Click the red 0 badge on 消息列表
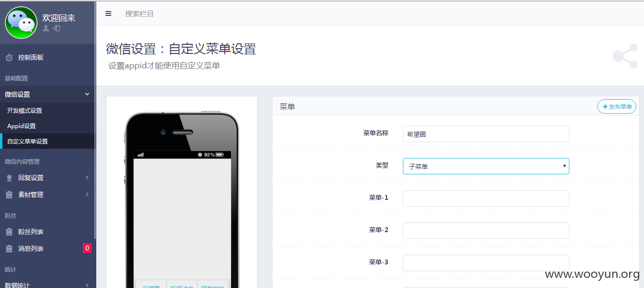 click(87, 249)
